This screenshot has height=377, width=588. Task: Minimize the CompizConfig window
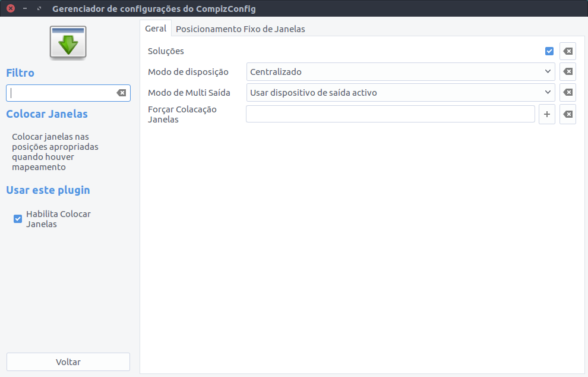(x=25, y=8)
